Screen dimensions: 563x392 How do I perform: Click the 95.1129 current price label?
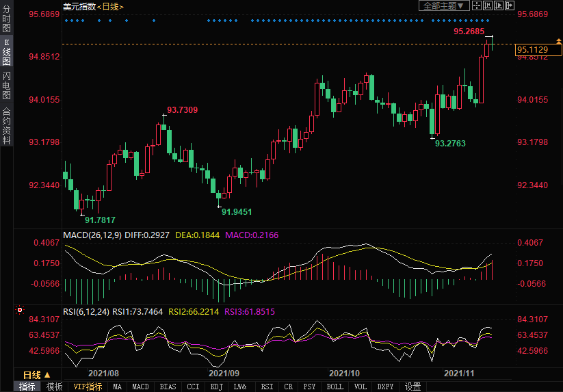click(532, 49)
